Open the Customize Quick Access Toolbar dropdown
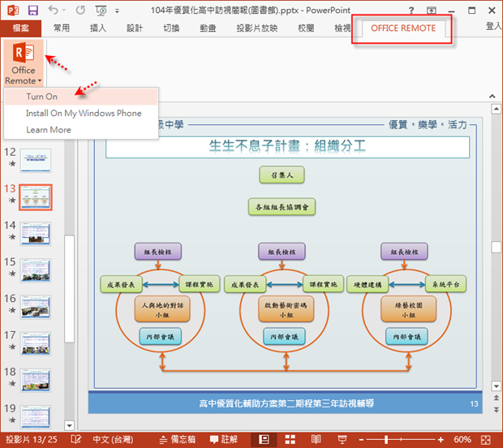 [x=117, y=11]
